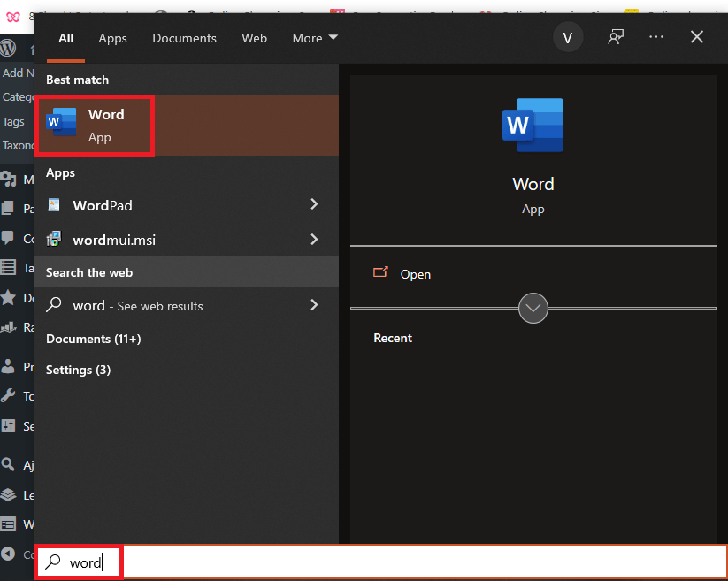Image resolution: width=728 pixels, height=581 pixels.
Task: Click the Media icon in WordPress sidebar
Action: pyautogui.click(x=8, y=179)
